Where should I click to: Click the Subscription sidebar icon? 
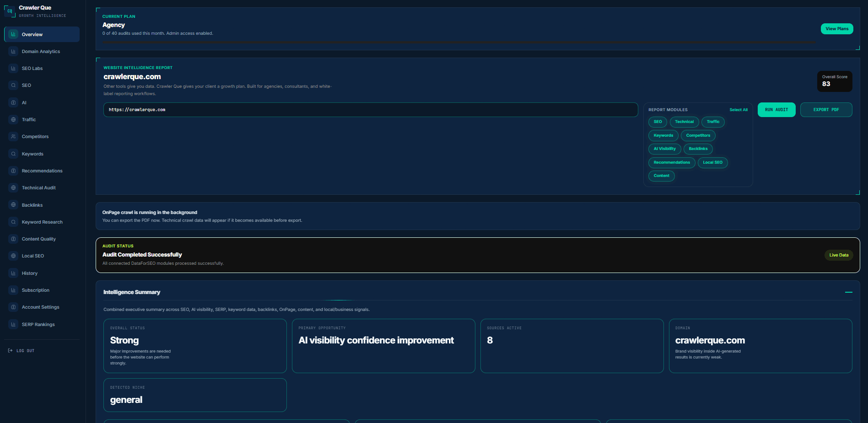pos(13,290)
